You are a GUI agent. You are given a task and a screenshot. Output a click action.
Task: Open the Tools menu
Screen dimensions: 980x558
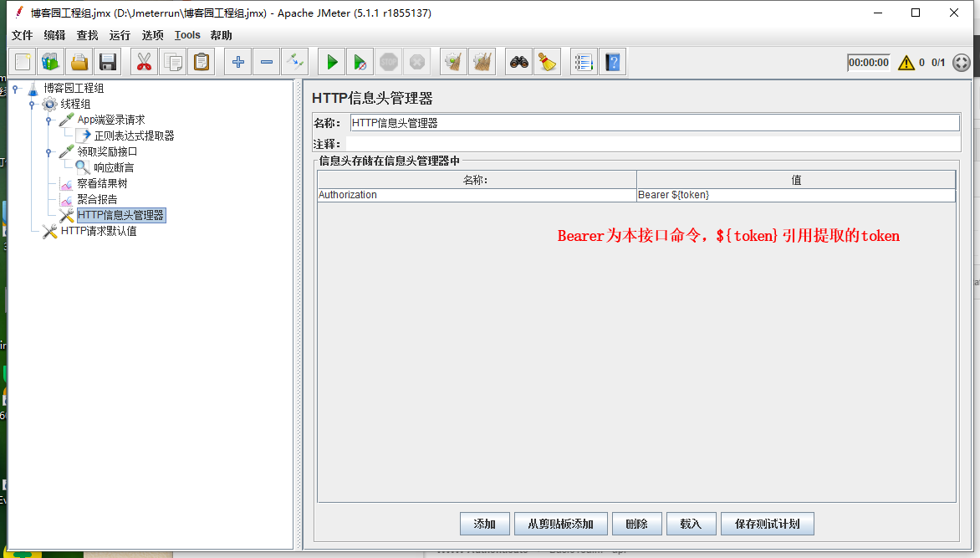coord(186,35)
